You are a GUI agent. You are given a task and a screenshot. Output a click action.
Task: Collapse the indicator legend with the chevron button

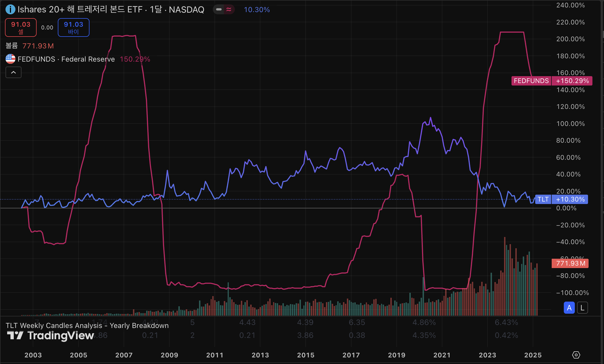coord(13,72)
